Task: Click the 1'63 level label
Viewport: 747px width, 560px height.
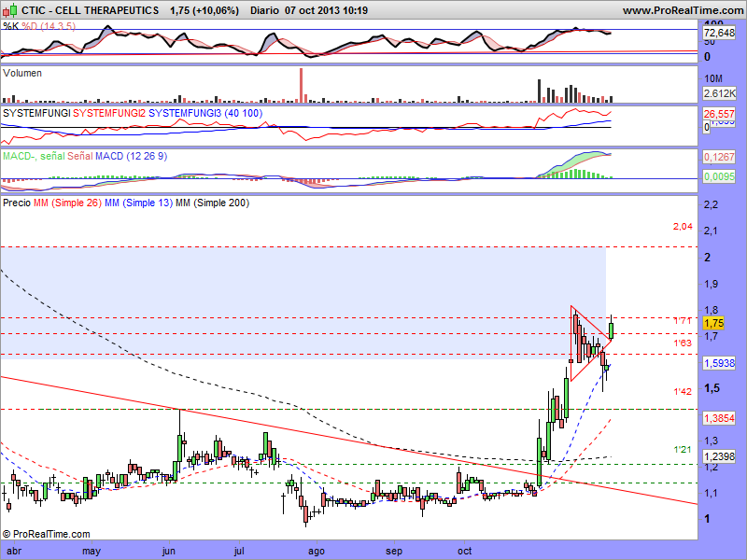Action: (x=683, y=343)
